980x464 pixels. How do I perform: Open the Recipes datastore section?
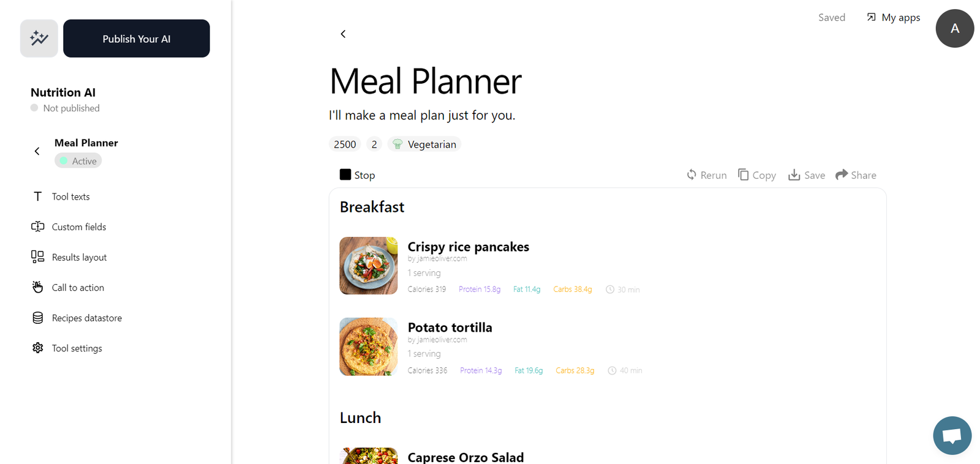point(77,318)
